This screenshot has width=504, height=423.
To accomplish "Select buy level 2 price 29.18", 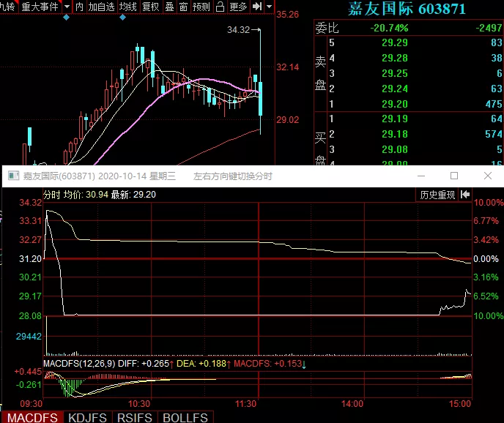I will [395, 134].
